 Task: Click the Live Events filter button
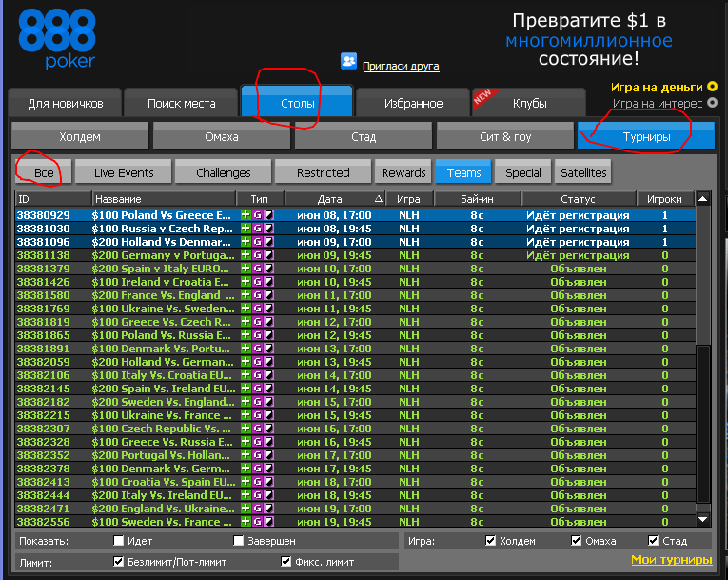tap(124, 172)
